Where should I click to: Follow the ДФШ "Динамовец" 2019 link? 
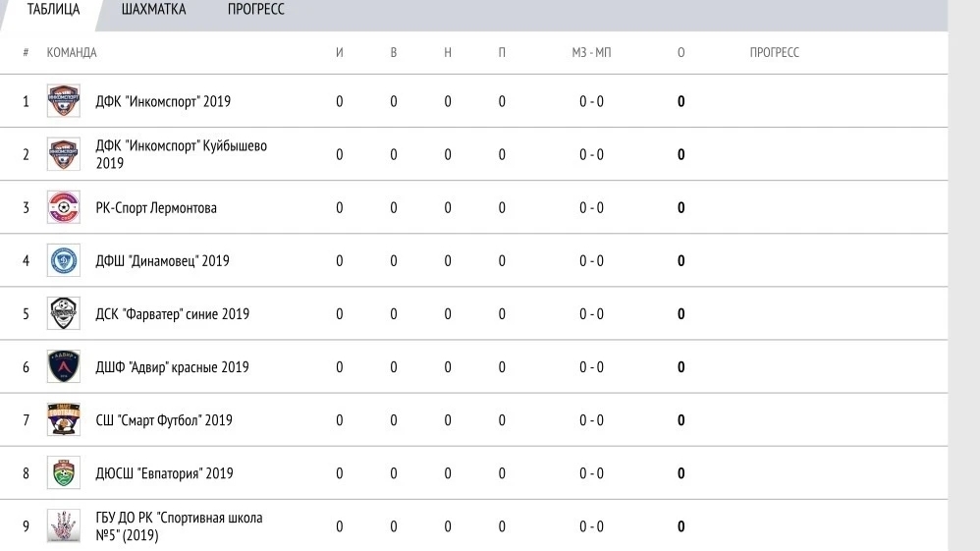162,261
